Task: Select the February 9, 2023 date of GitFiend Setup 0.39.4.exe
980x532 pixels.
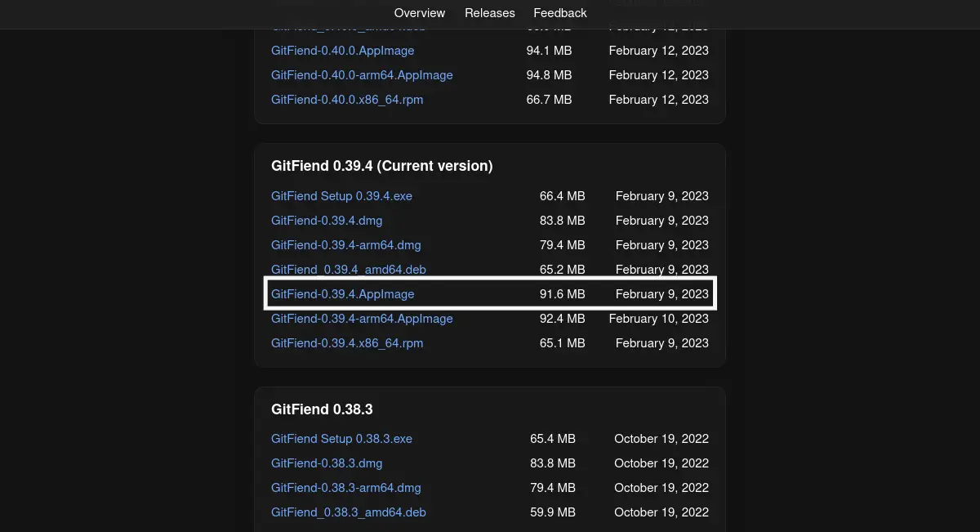Action: pos(662,196)
